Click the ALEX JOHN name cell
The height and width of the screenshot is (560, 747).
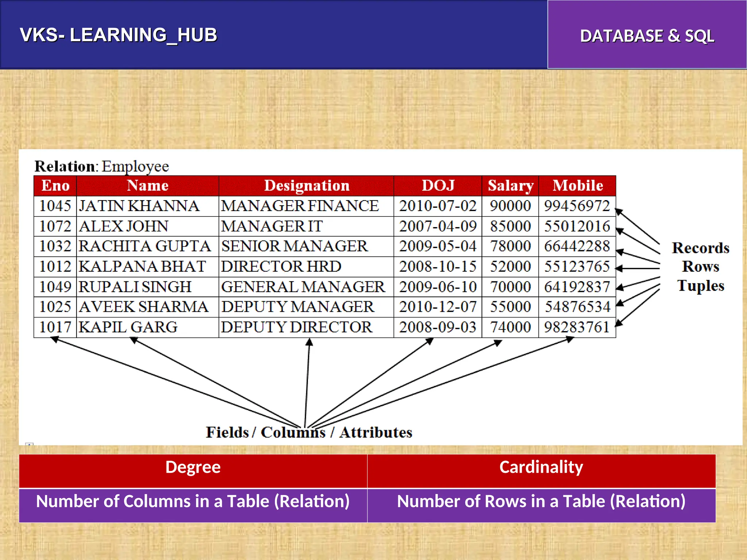(x=148, y=226)
